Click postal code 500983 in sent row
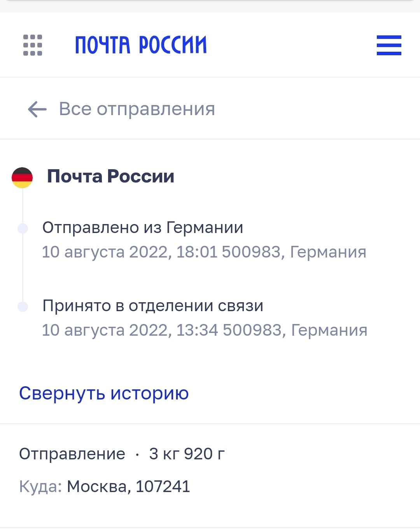This screenshot has width=420, height=529. [251, 252]
